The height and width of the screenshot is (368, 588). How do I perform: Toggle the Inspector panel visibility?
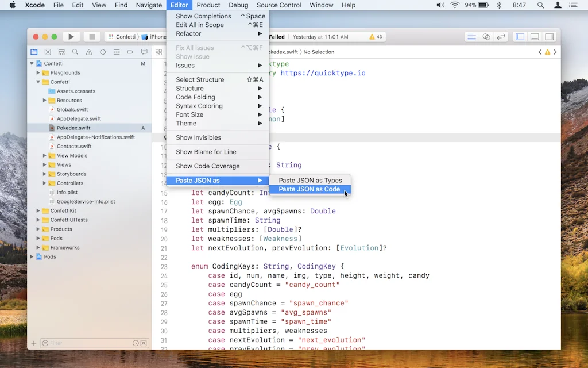(x=549, y=36)
